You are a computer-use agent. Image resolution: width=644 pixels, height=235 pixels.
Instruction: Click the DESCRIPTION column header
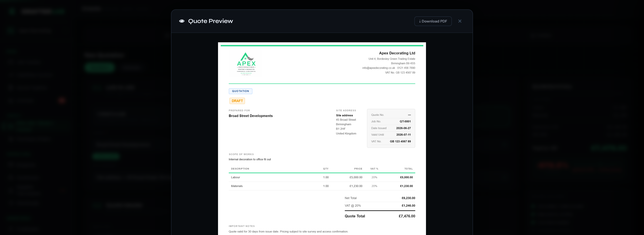pos(240,169)
